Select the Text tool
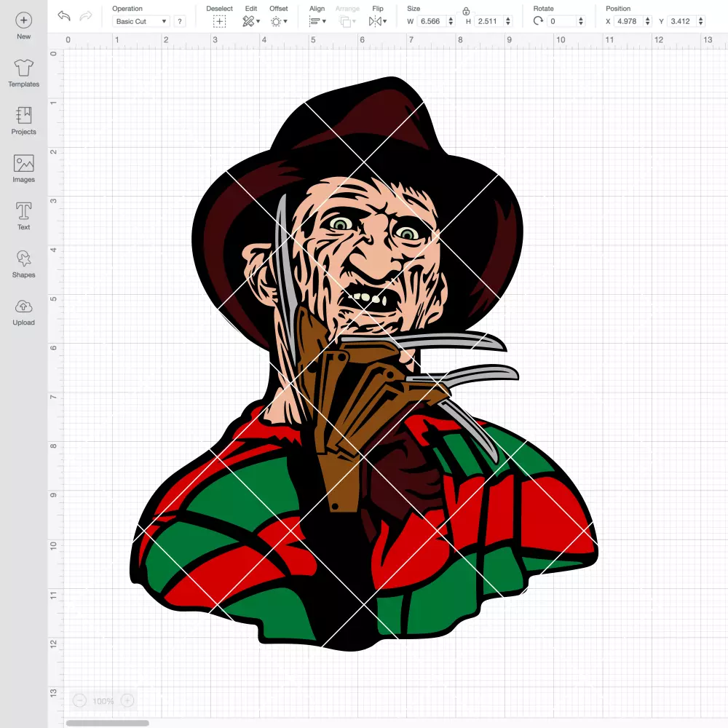This screenshot has height=728, width=728. pos(24,216)
